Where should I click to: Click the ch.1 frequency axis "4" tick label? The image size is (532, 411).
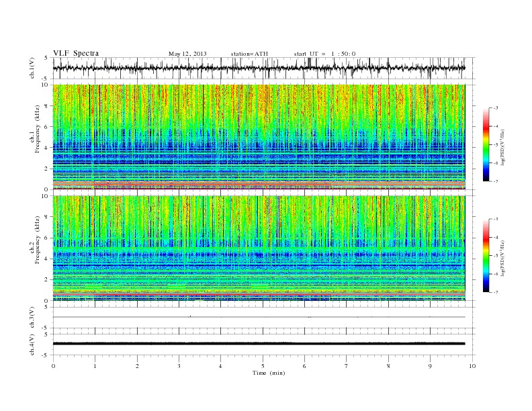(47, 148)
